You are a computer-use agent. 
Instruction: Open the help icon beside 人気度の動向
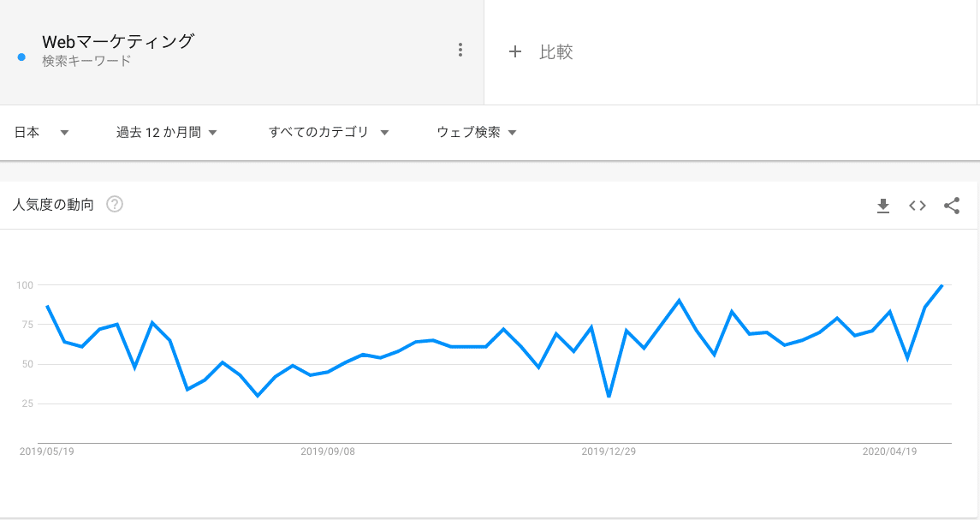point(115,204)
